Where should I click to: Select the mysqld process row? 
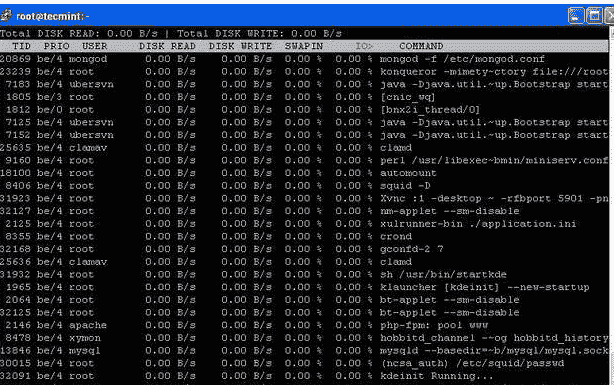304,351
